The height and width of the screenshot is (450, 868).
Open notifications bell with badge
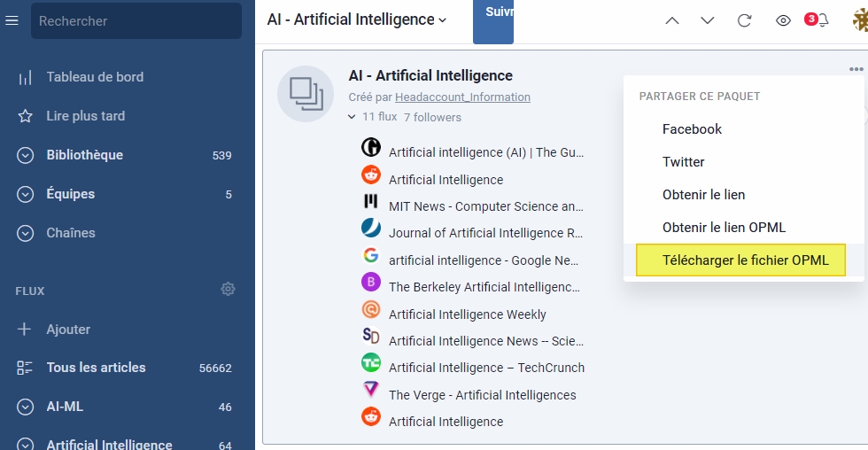pyautogui.click(x=820, y=20)
